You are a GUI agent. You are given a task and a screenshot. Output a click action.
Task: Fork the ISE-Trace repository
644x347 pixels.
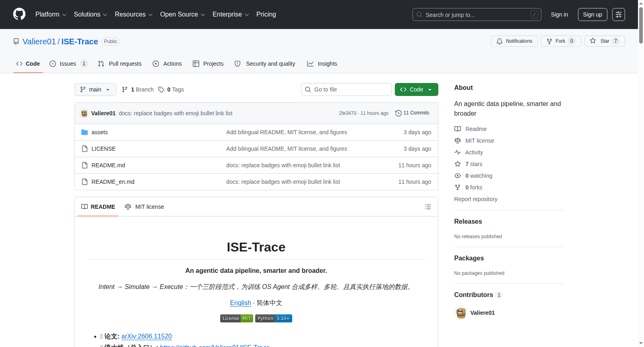pos(561,41)
